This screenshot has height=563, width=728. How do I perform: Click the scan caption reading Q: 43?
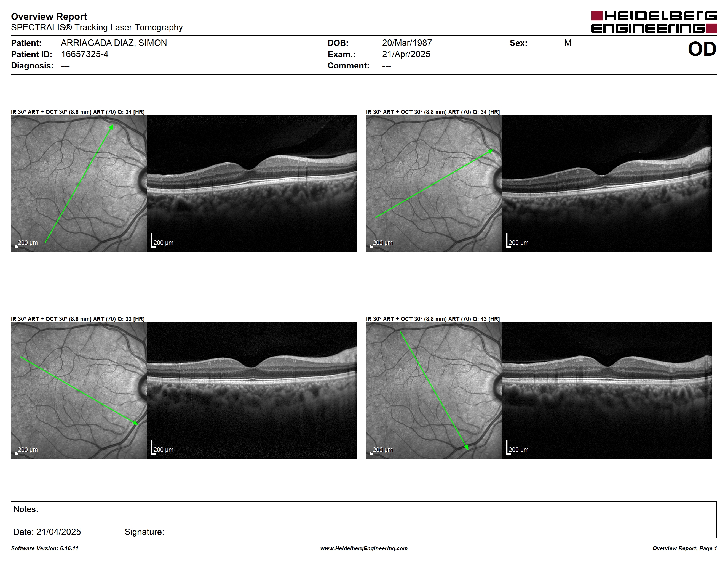click(433, 319)
